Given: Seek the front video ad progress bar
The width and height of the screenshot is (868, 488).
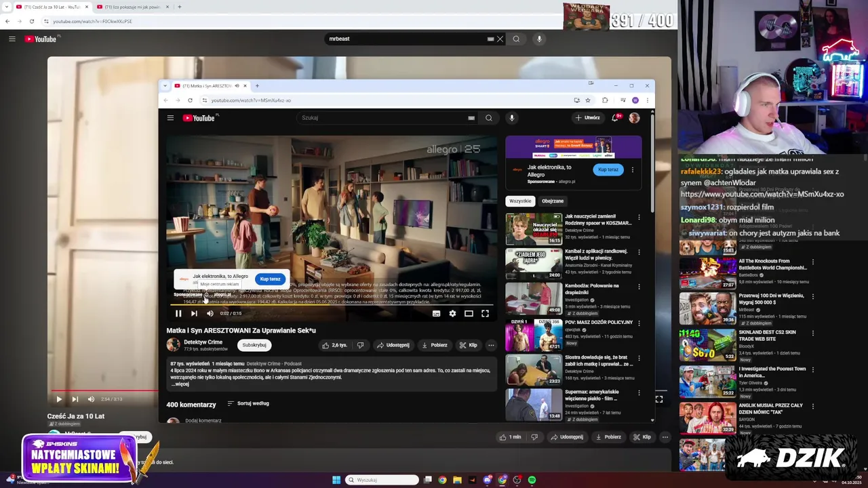Looking at the screenshot, I should coord(332,305).
